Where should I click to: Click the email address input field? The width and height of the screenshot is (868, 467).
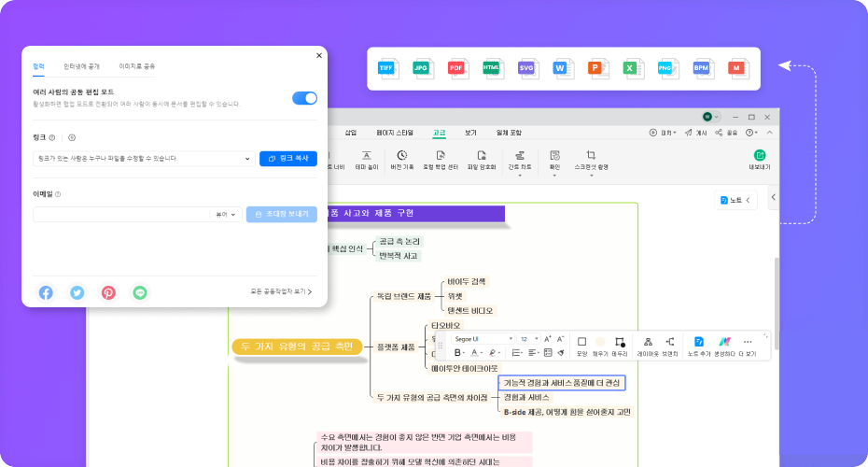point(121,214)
